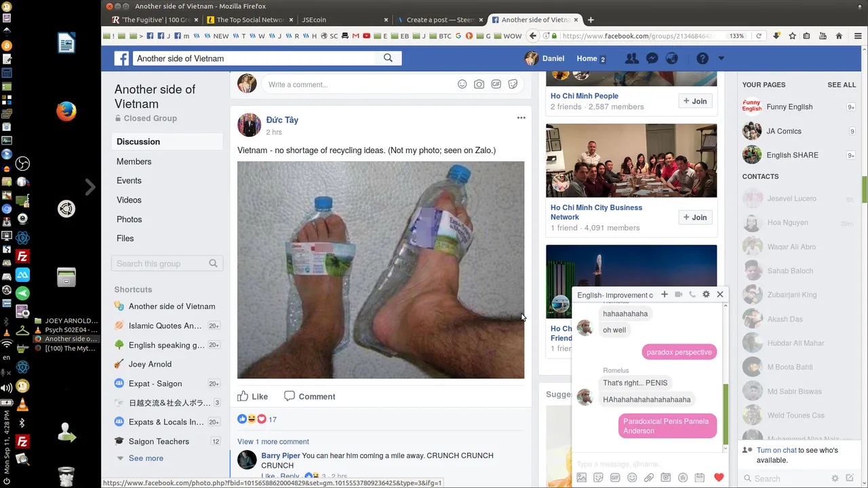The height and width of the screenshot is (488, 868).
Task: Open the account dropdown arrow in header
Action: click(721, 58)
